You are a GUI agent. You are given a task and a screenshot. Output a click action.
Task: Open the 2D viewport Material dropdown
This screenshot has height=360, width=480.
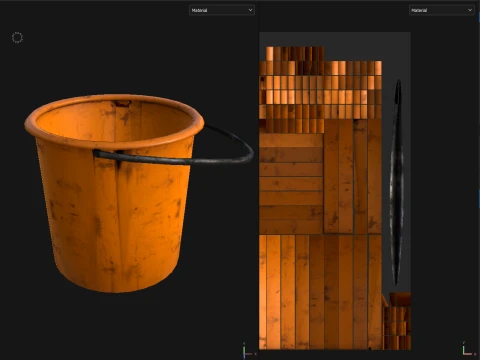tap(441, 10)
